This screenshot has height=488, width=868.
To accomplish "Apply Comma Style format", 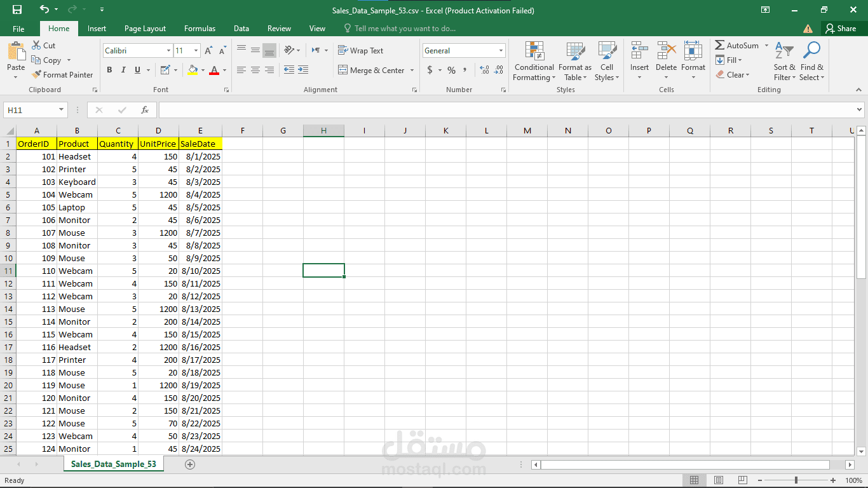I will click(465, 70).
